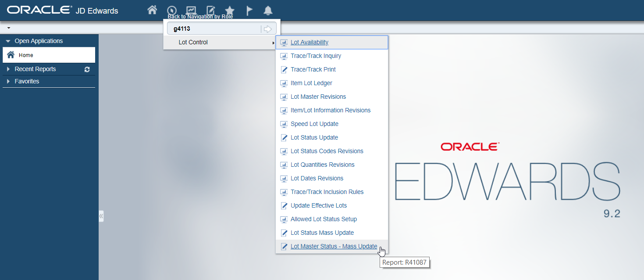The image size is (644, 280).
Task: Open Allowed Lot Status Setup
Action: pyautogui.click(x=324, y=219)
